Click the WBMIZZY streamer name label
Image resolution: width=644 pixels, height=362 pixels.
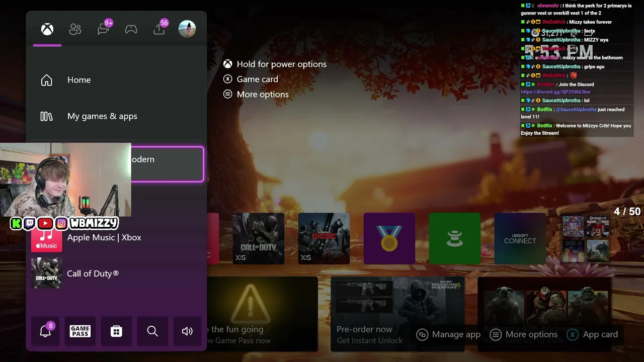click(94, 223)
